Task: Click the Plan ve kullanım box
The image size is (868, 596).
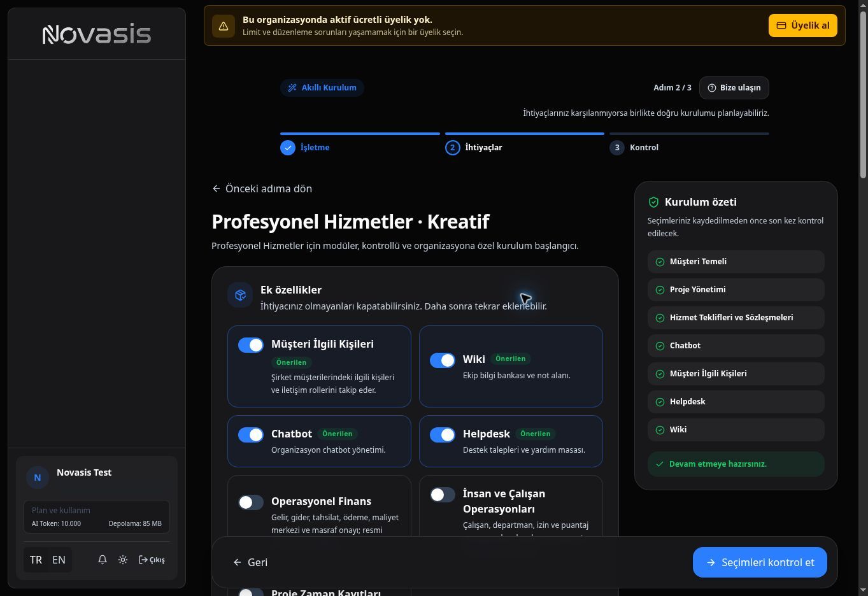Action: click(x=97, y=516)
